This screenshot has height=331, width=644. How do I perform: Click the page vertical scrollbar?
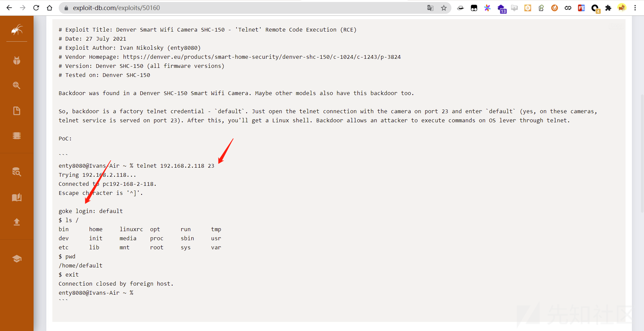click(642, 153)
